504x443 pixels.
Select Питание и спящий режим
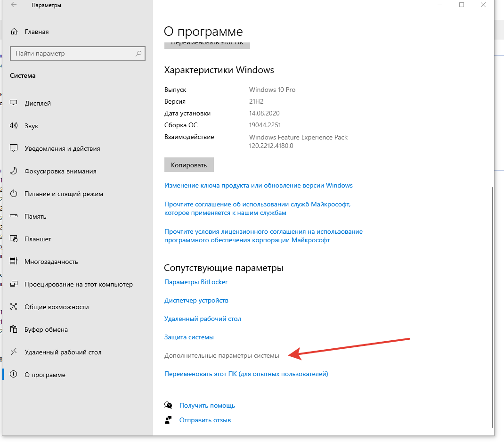(x=64, y=194)
